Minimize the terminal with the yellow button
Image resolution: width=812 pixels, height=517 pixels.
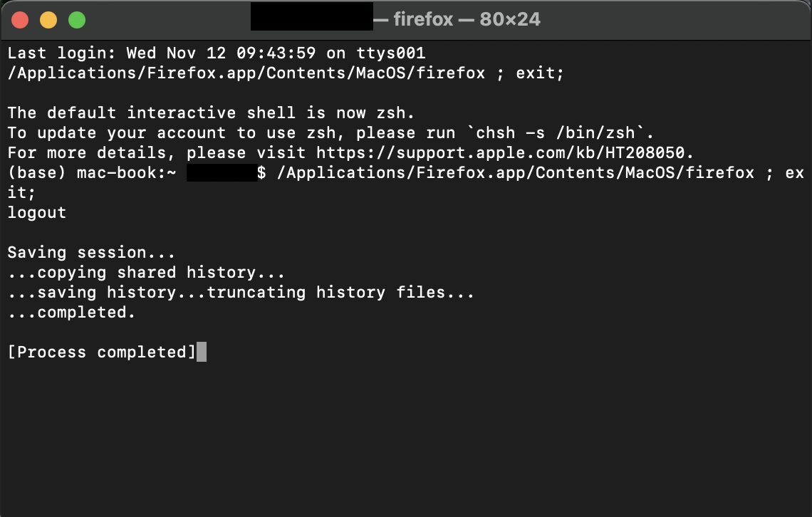pos(48,20)
